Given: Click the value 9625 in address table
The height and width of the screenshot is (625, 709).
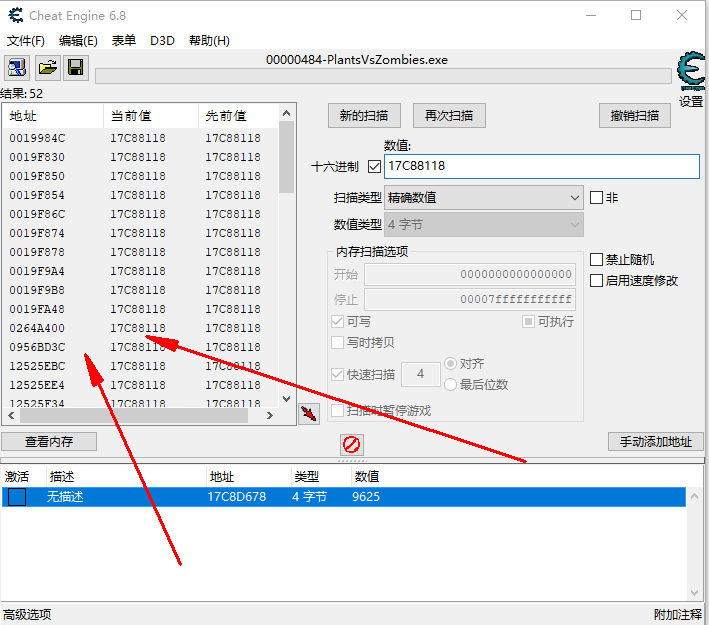Looking at the screenshot, I should click(366, 497).
